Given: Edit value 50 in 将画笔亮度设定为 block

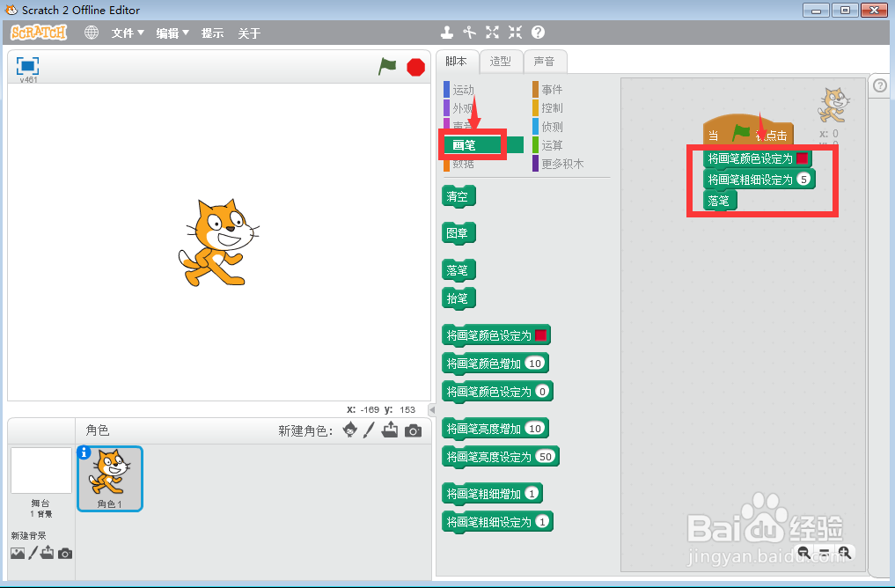Looking at the screenshot, I should click(x=546, y=457).
